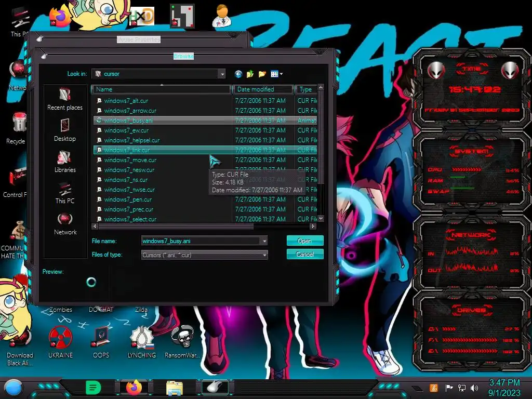Click the Start orb button
The image size is (532, 399).
tap(14, 389)
